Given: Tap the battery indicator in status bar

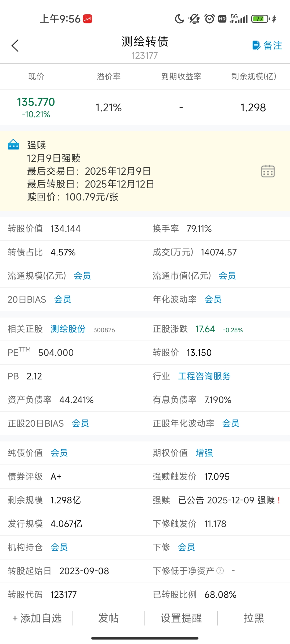Looking at the screenshot, I should coord(260,19).
